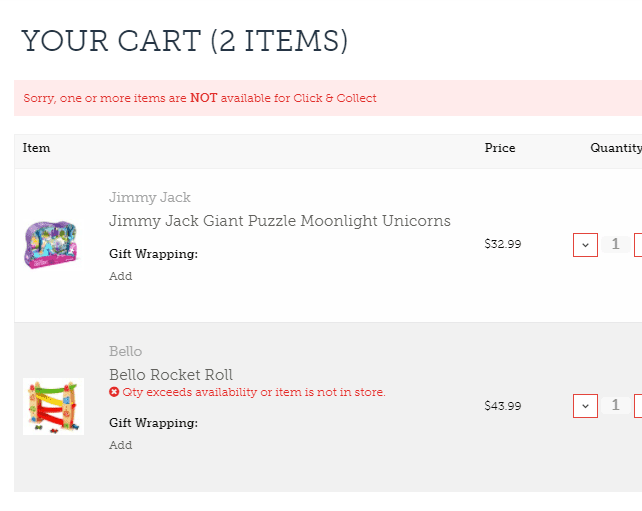Decrease quantity of Jimmy Jack puzzle
Image resolution: width=642 pixels, height=511 pixels.
(x=585, y=244)
